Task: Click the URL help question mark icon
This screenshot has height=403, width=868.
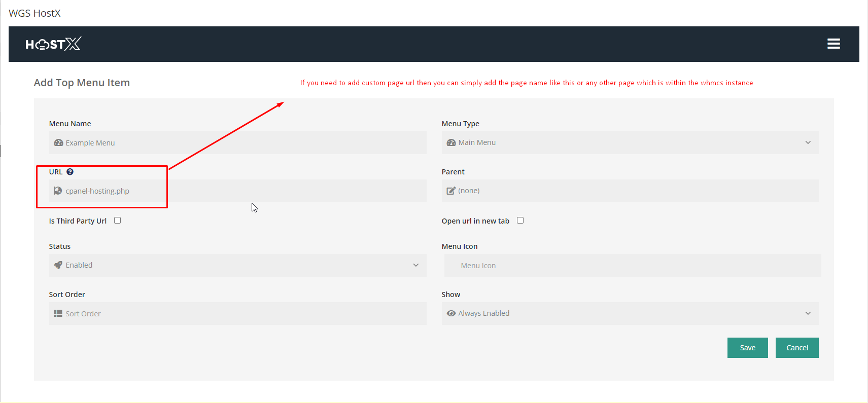Action: click(70, 172)
